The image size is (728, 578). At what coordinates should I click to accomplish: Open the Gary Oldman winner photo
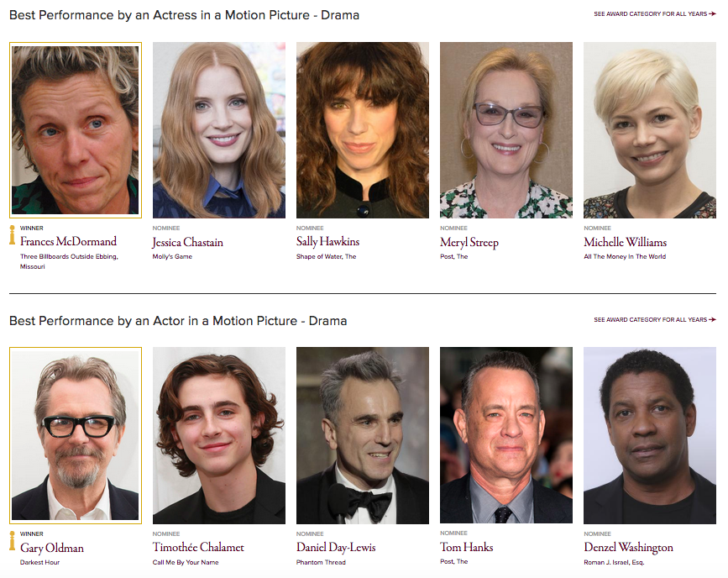click(76, 435)
